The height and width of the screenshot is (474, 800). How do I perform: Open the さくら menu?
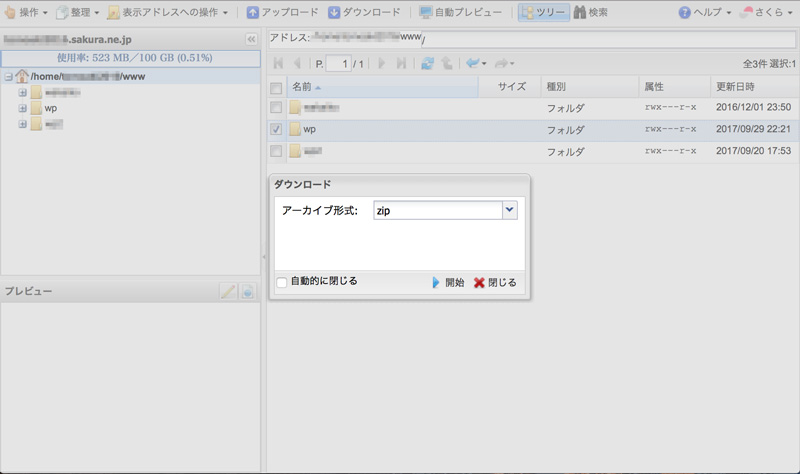pyautogui.click(x=766, y=12)
